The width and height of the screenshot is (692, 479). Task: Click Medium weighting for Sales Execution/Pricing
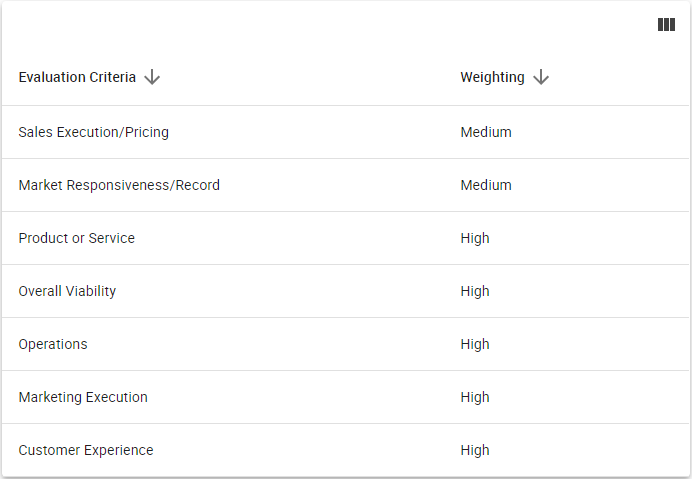486,132
